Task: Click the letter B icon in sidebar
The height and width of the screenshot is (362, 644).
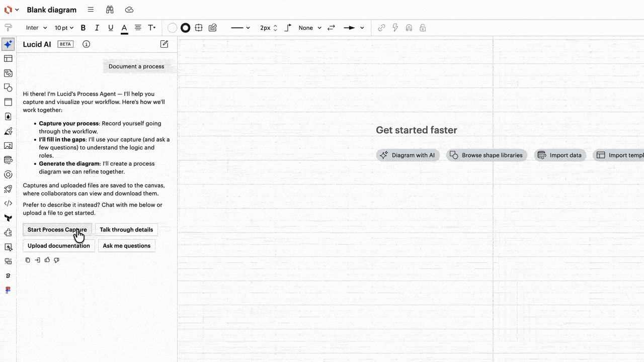Action: [8, 276]
